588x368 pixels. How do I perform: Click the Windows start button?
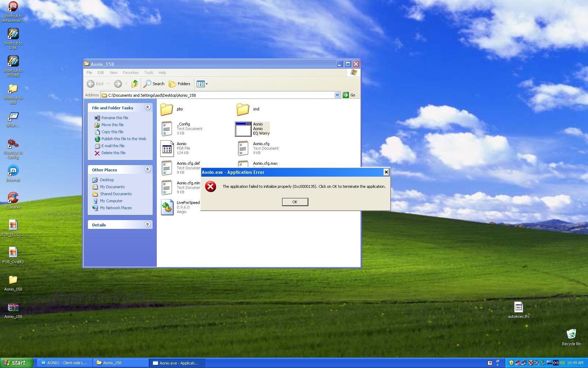point(17,363)
